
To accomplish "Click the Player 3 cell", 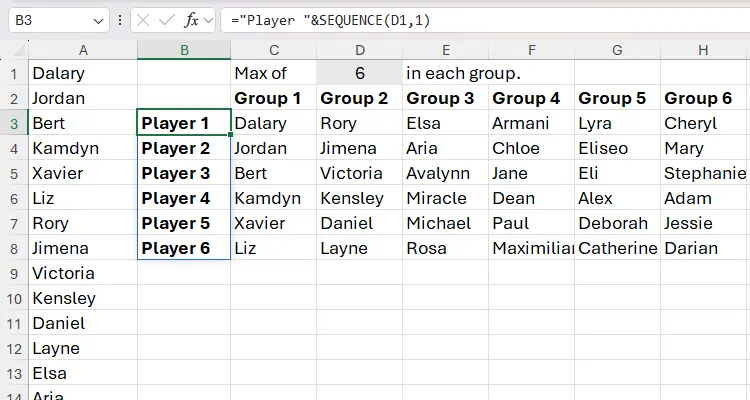I will pyautogui.click(x=184, y=173).
